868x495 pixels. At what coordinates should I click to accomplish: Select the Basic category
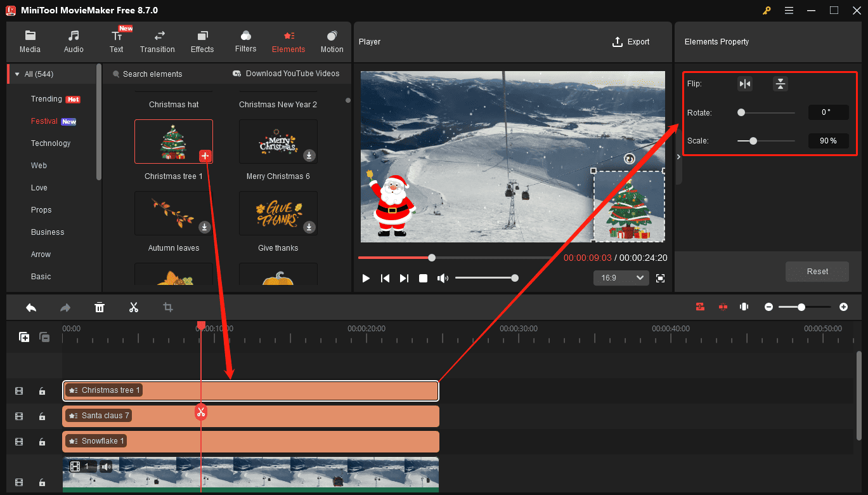(41, 277)
